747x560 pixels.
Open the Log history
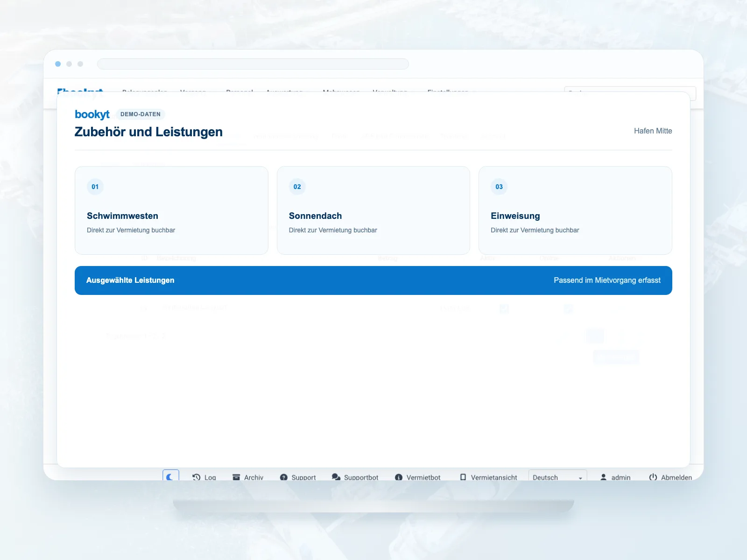[x=204, y=477]
